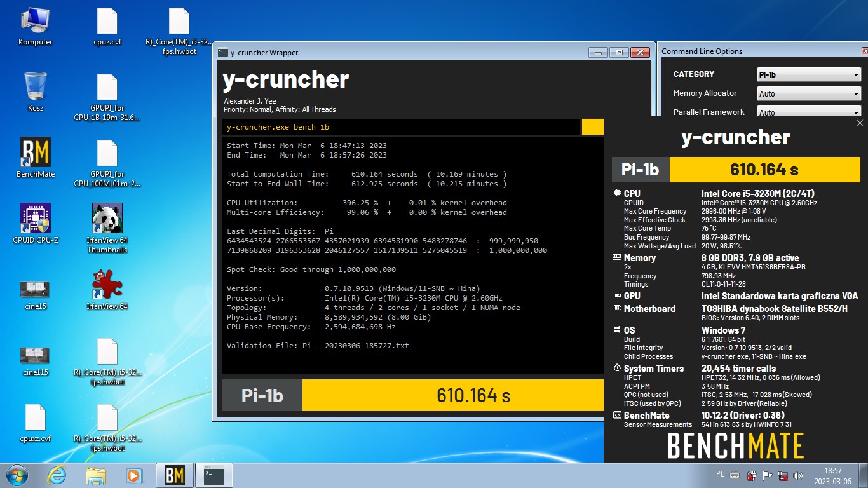Open the IrfanView 64 shortcut
Screen dimensions: 868x488
pyautogui.click(x=107, y=290)
